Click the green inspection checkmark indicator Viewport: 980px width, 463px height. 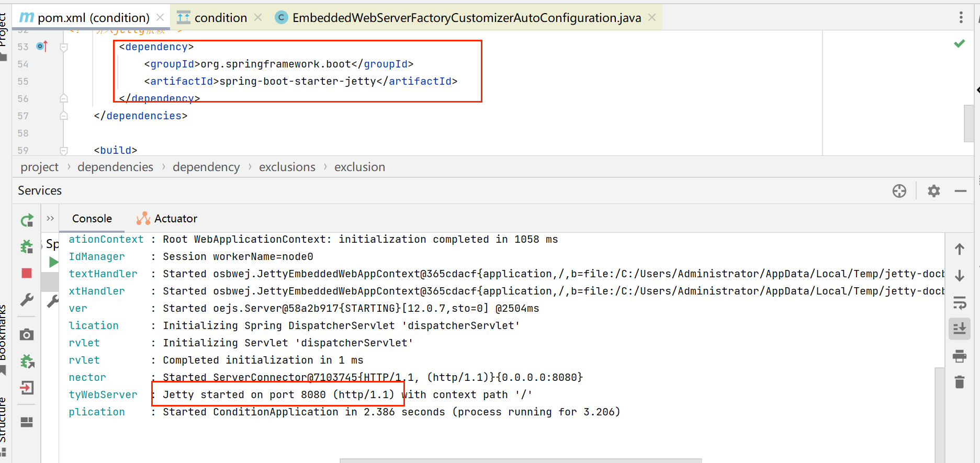point(959,43)
